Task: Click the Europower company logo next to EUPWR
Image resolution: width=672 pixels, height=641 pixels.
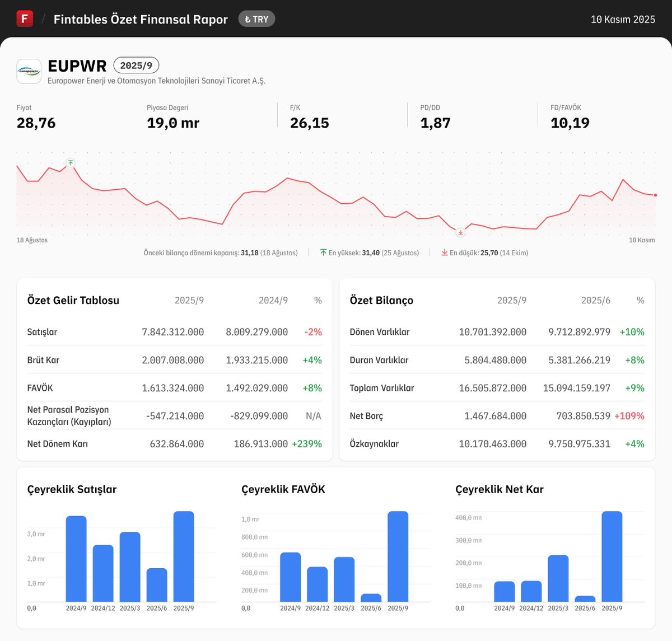Action: [29, 71]
